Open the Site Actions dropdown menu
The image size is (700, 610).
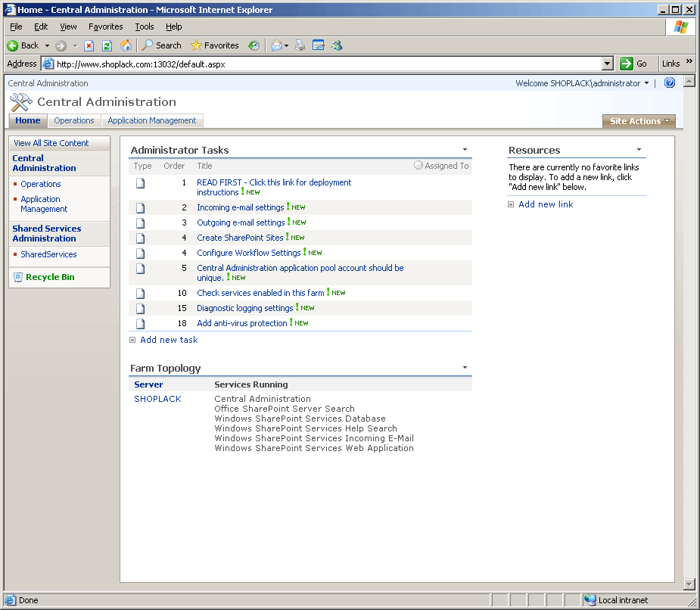click(x=639, y=121)
